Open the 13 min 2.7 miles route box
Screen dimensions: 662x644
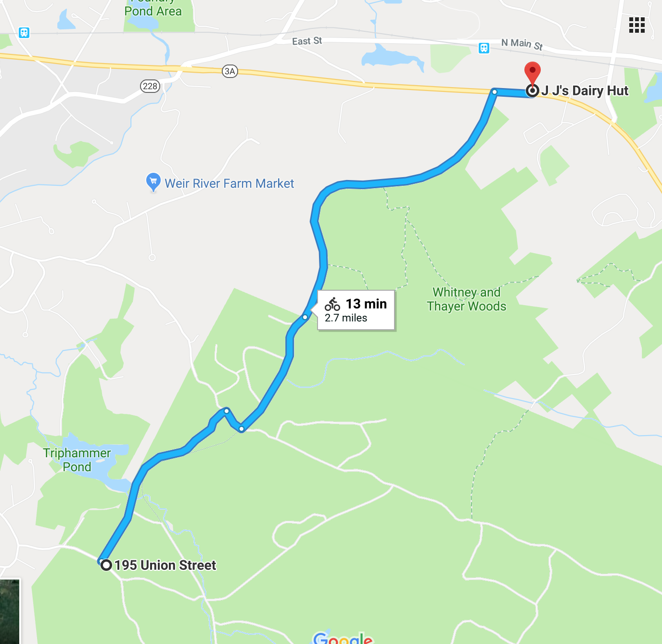click(356, 310)
